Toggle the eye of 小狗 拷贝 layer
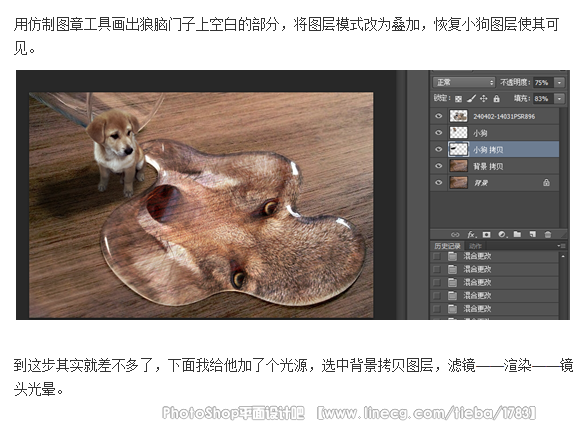This screenshot has width=586, height=430. (x=439, y=149)
